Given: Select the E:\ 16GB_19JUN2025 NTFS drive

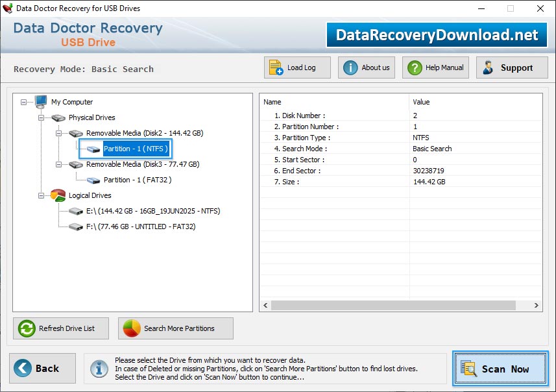Looking at the screenshot, I should 153,211.
